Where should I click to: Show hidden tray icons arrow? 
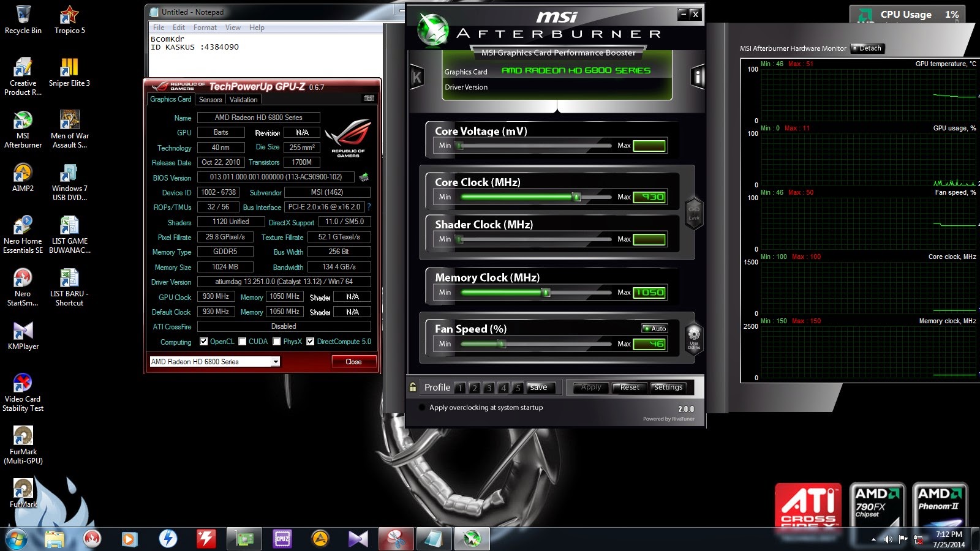pyautogui.click(x=873, y=539)
